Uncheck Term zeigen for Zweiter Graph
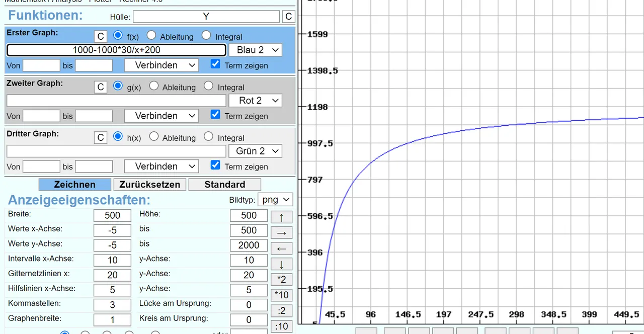 click(x=215, y=114)
